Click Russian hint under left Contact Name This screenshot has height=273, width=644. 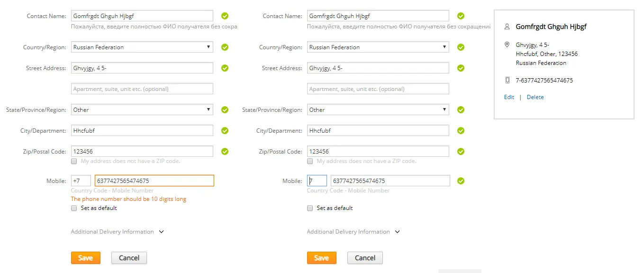[154, 27]
